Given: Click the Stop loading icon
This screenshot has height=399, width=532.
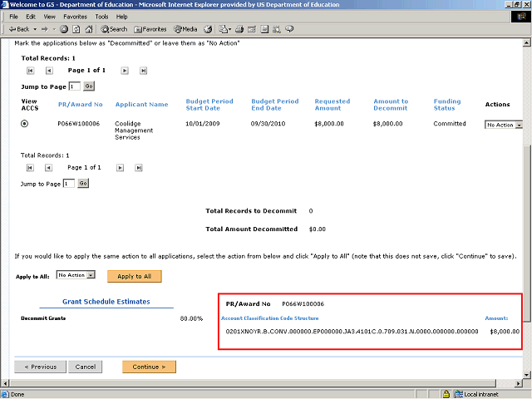Looking at the screenshot, I should pos(63,29).
